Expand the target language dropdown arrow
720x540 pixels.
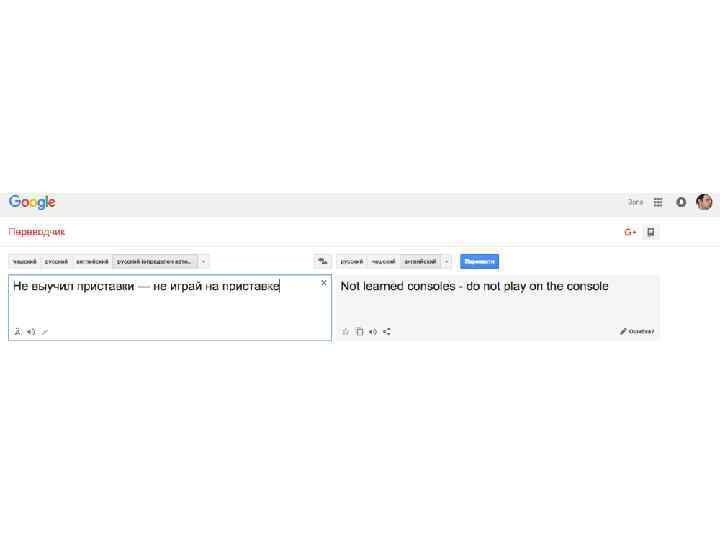click(446, 262)
